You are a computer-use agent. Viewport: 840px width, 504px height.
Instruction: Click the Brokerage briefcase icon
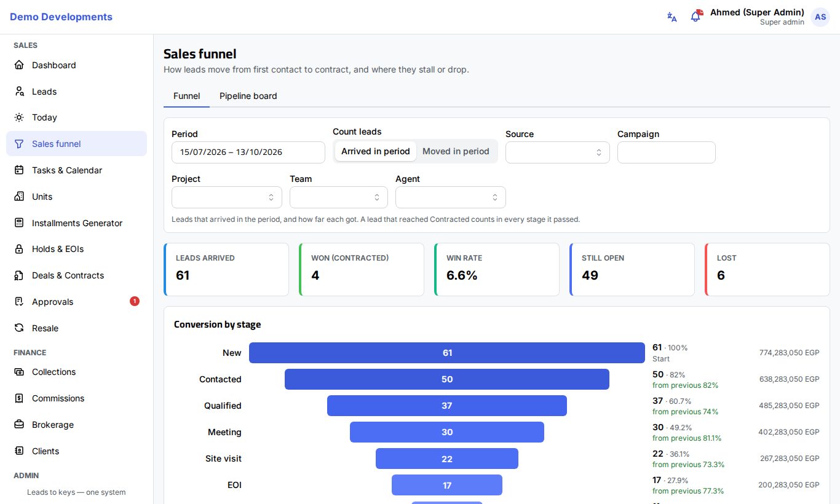[19, 425]
